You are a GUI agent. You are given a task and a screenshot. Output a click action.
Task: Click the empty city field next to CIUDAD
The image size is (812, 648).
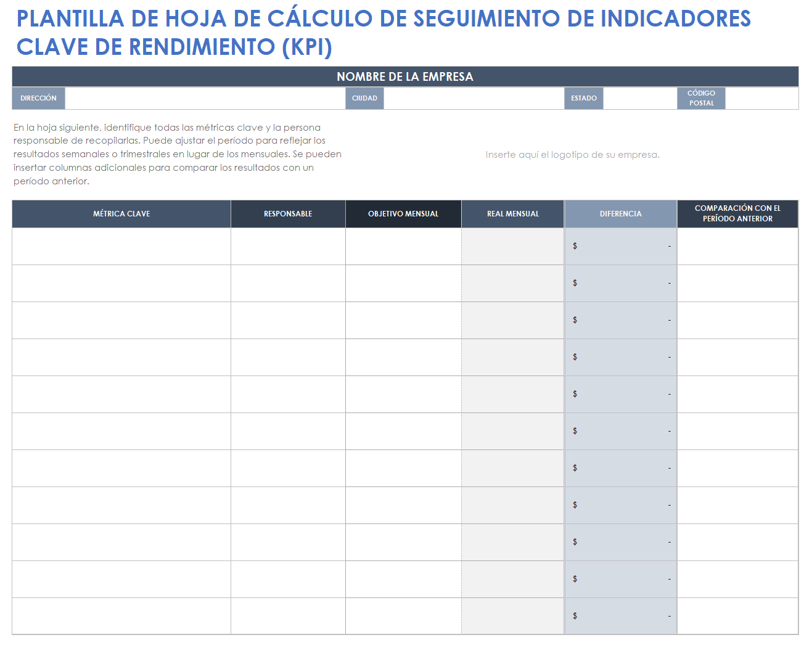[474, 98]
